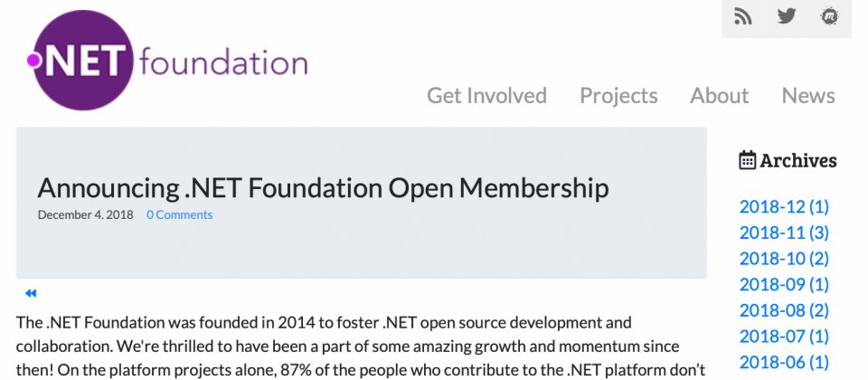
Task: Open the 2018-07 (1) archive
Action: click(785, 337)
